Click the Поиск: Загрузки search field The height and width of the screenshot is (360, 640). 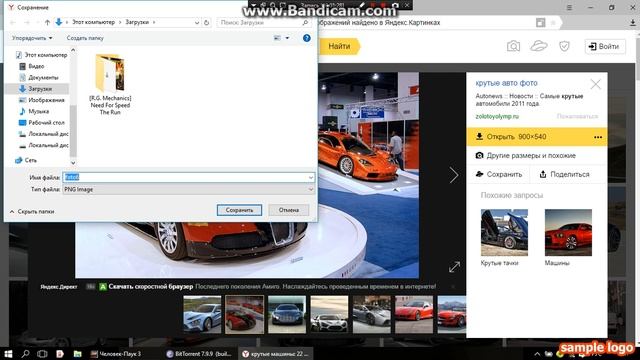(x=263, y=22)
